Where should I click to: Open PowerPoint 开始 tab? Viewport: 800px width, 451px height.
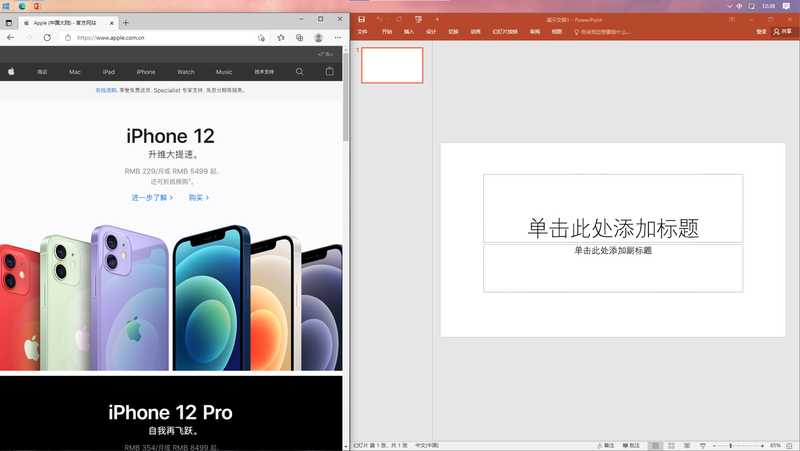(x=387, y=32)
